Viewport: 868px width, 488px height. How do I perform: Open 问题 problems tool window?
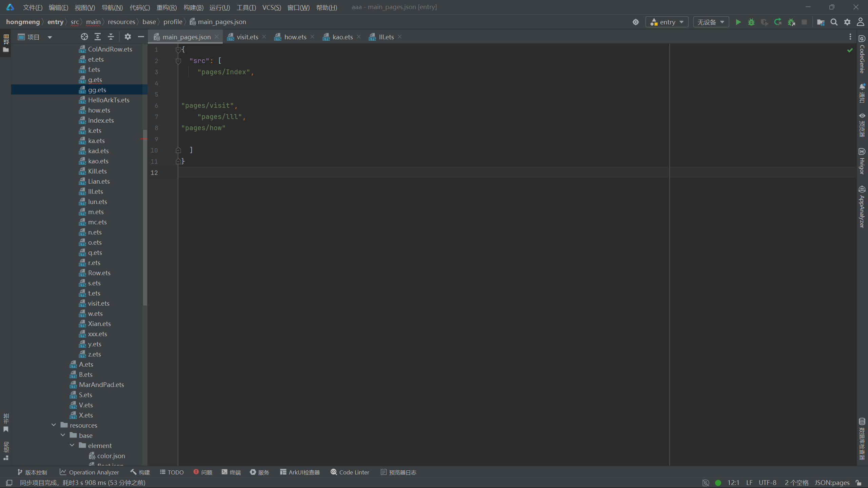[x=203, y=472]
